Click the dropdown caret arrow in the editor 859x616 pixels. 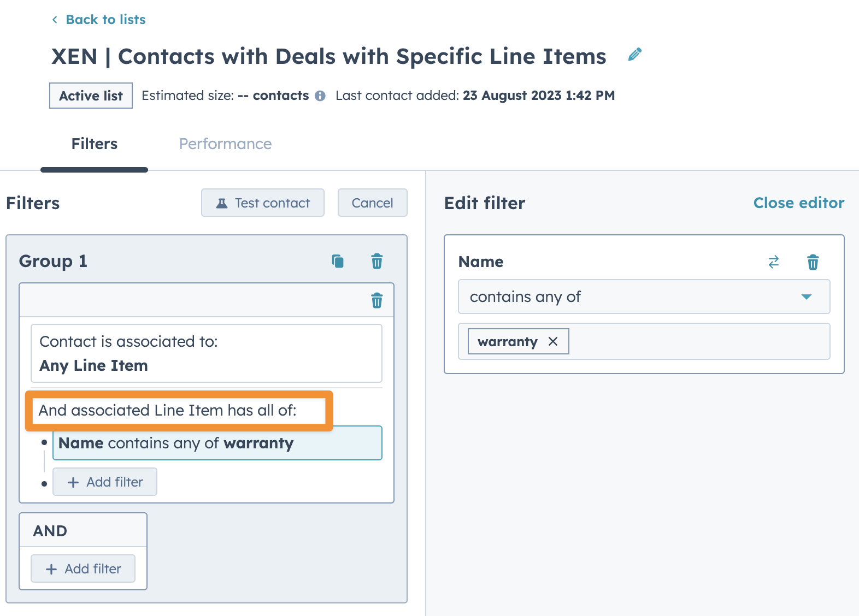coord(806,297)
